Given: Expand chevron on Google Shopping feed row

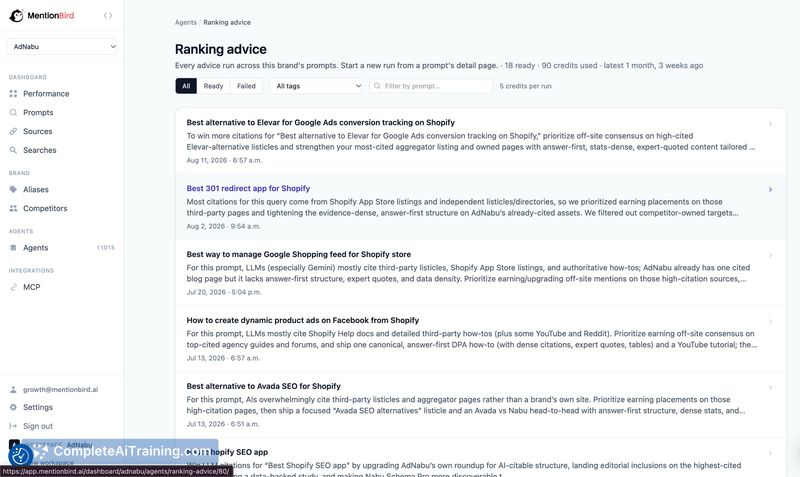Looking at the screenshot, I should click(770, 255).
